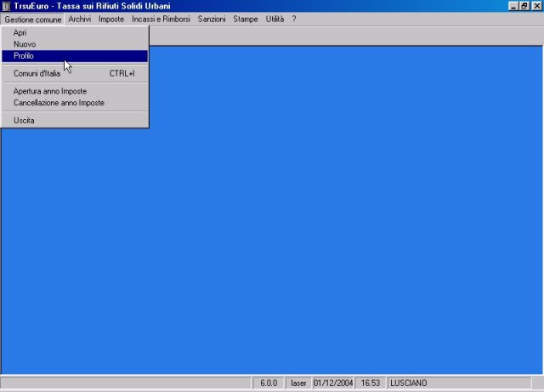Viewport: 544px width, 392px height.
Task: Select Apertura anno Imposte
Action: [75, 91]
